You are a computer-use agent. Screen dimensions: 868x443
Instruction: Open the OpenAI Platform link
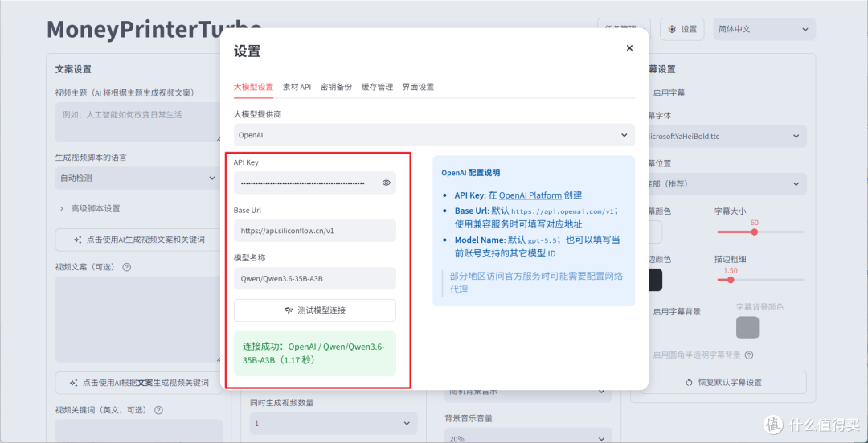pos(530,195)
